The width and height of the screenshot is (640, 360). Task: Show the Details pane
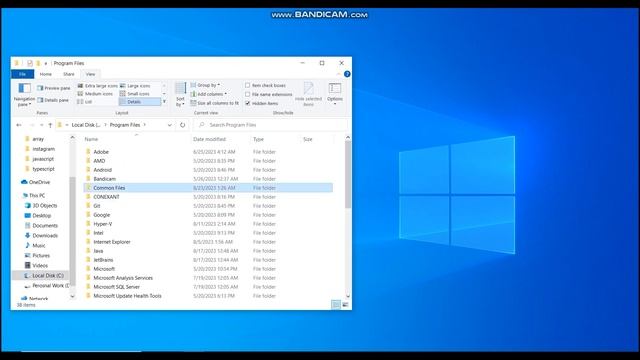53,100
